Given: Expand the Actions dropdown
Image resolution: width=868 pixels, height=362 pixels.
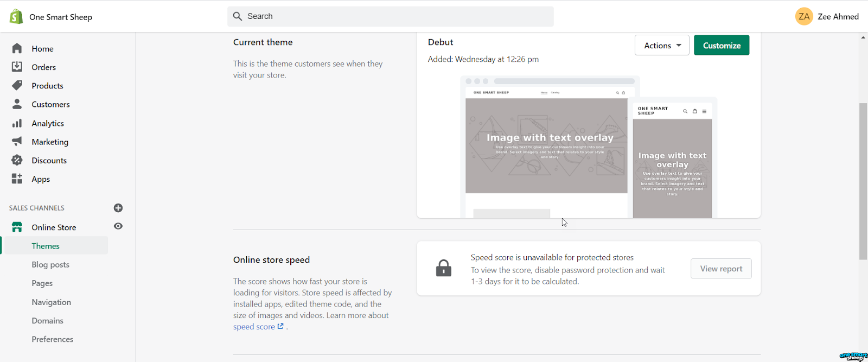Looking at the screenshot, I should (662, 46).
